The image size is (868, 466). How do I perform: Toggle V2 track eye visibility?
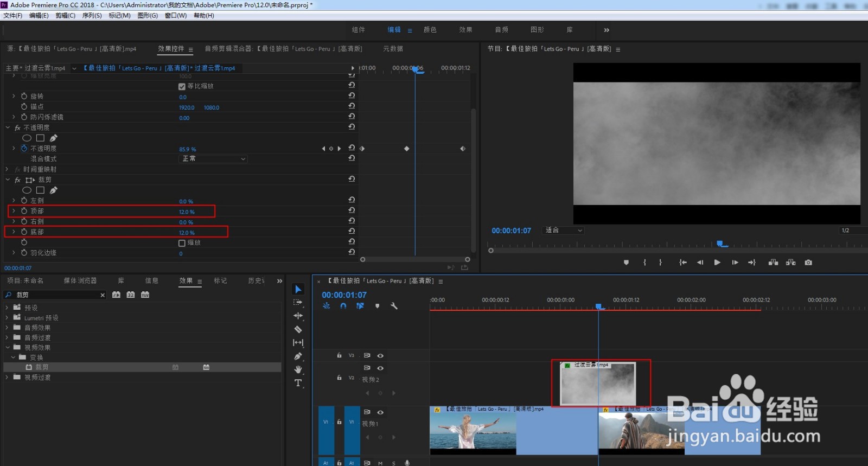tap(380, 368)
